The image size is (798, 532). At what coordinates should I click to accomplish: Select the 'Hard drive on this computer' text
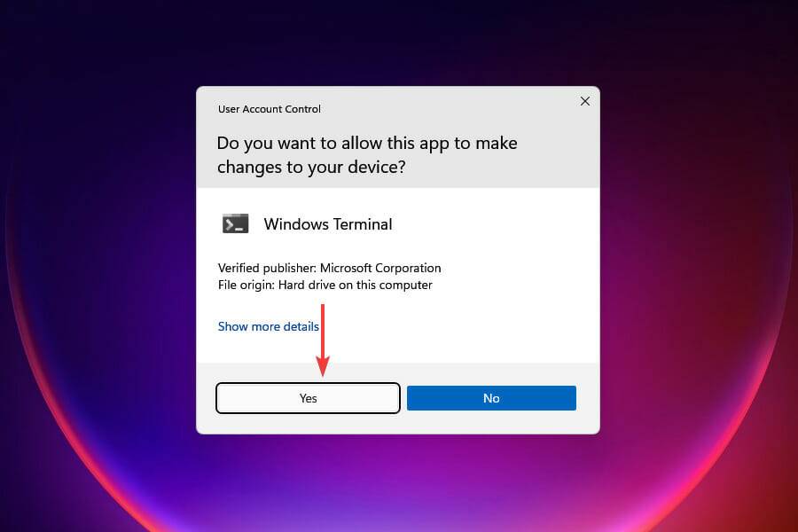(356, 285)
